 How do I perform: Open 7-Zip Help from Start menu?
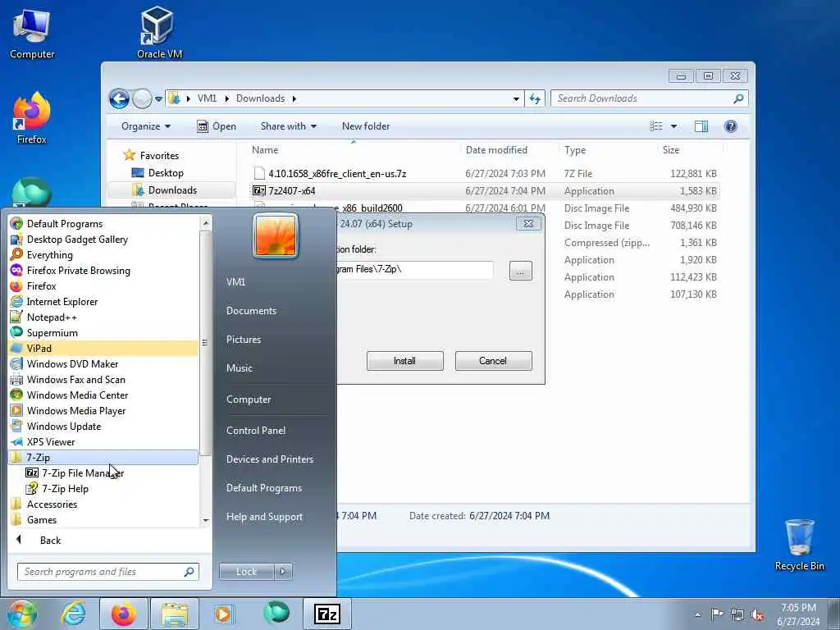pos(65,489)
